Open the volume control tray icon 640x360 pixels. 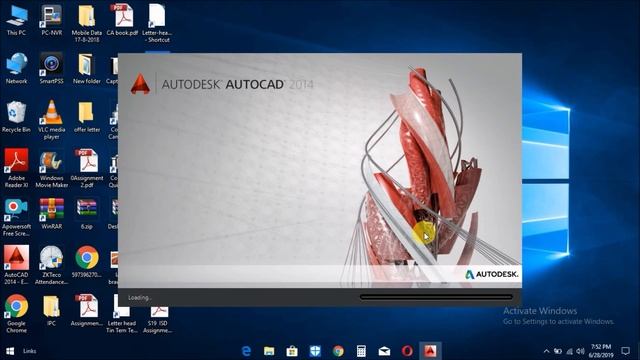tap(580, 351)
